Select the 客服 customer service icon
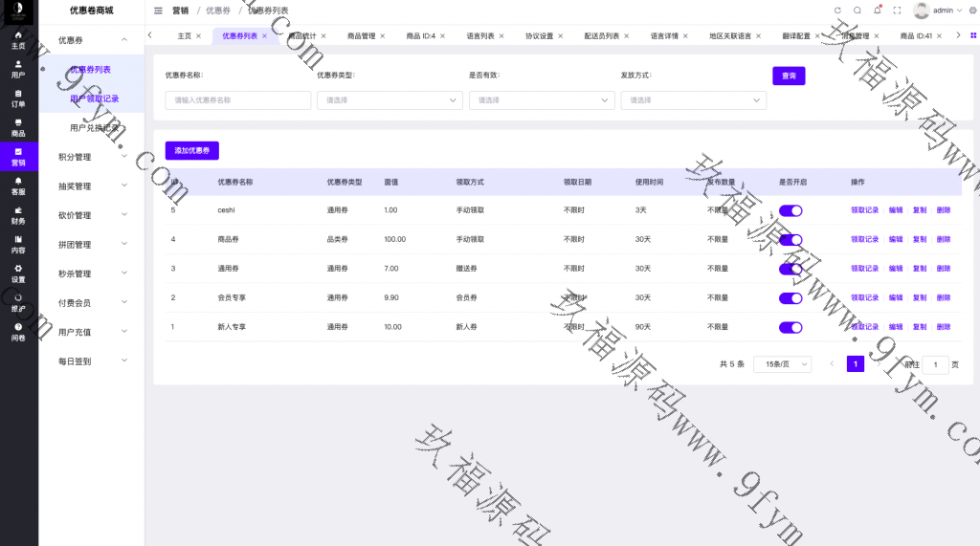The image size is (980, 546). [x=18, y=186]
